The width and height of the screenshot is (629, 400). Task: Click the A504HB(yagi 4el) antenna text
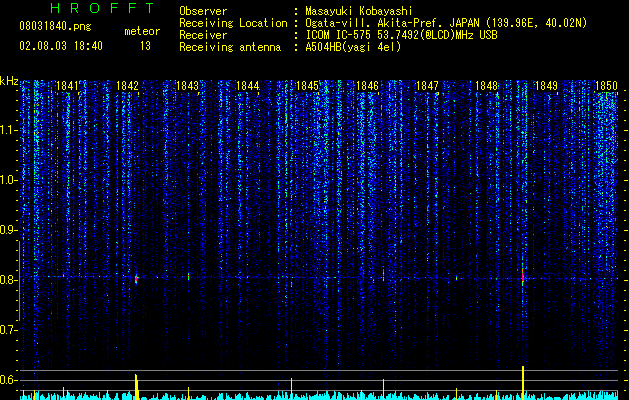click(353, 47)
